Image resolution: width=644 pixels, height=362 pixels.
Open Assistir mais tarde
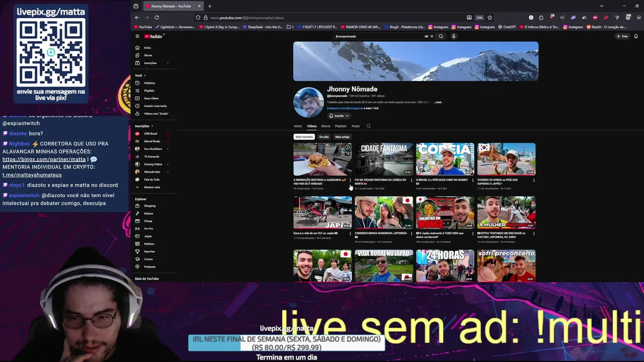155,106
